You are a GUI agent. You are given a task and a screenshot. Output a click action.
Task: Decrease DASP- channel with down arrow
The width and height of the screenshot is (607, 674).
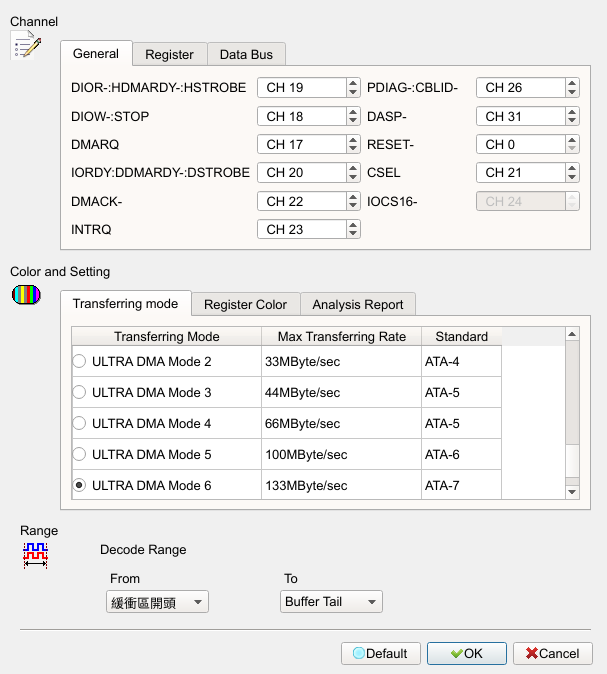[572, 121]
